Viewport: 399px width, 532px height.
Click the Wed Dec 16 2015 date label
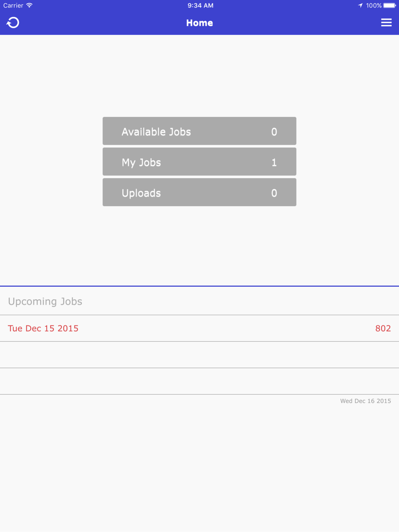[x=365, y=401]
